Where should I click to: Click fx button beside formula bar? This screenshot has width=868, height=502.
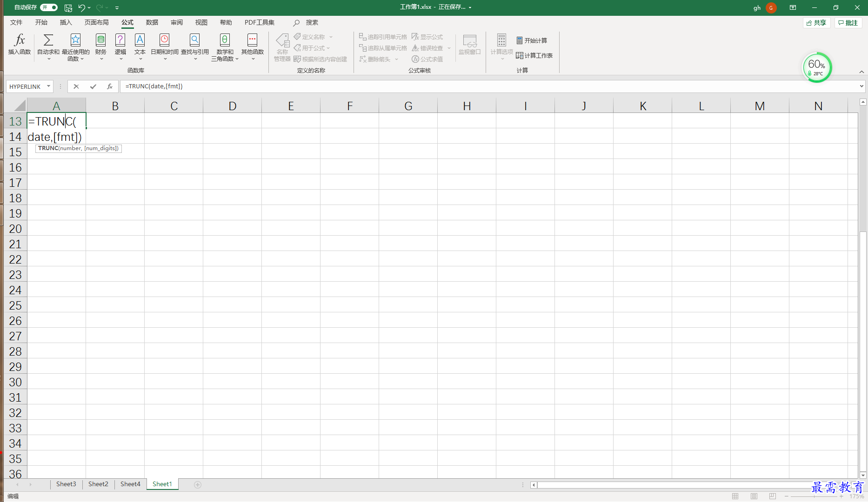[110, 86]
